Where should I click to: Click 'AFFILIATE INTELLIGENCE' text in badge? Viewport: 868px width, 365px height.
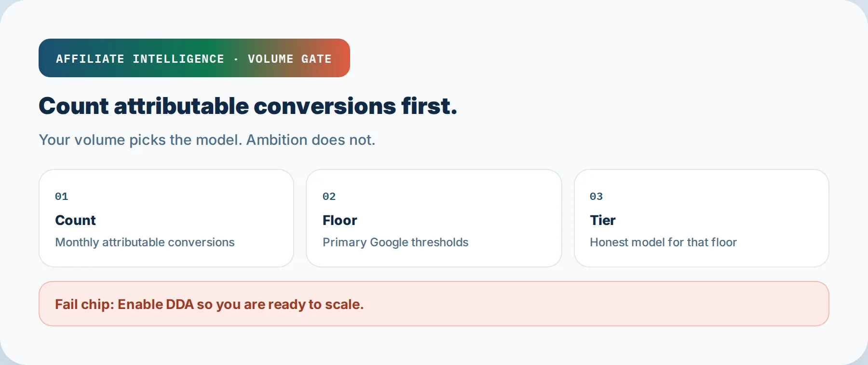pyautogui.click(x=140, y=59)
